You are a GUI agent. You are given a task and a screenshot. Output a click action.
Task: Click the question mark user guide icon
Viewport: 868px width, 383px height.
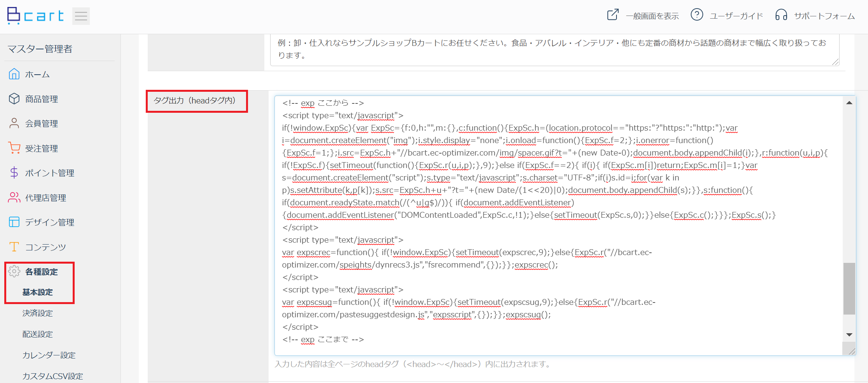[697, 15]
